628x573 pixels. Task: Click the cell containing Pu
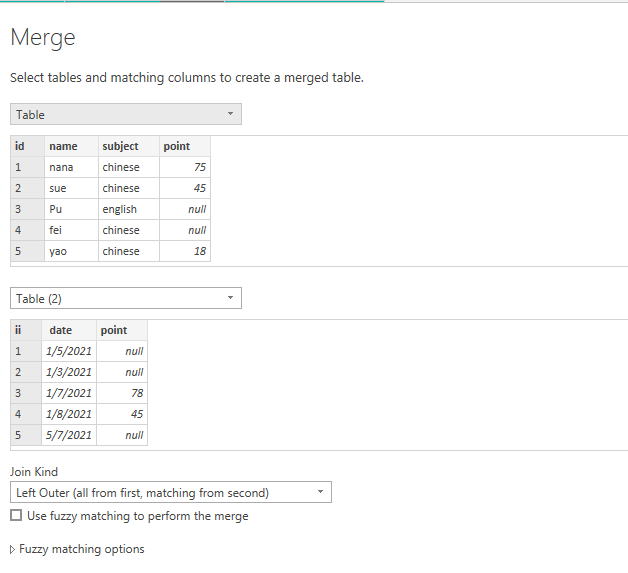click(71, 209)
